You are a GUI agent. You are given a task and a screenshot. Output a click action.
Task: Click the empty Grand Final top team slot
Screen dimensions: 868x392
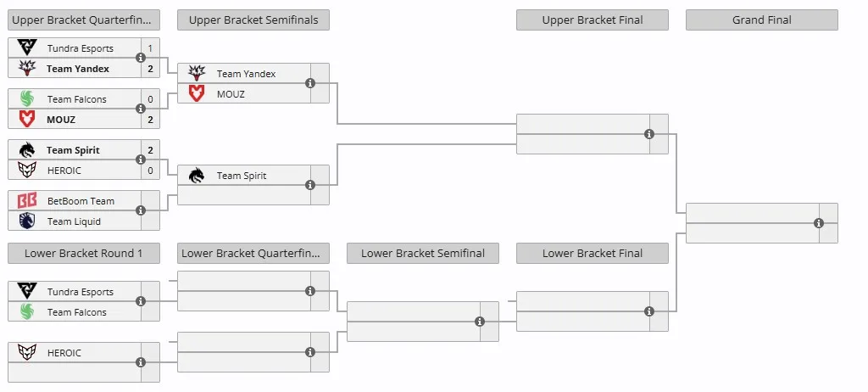point(753,213)
